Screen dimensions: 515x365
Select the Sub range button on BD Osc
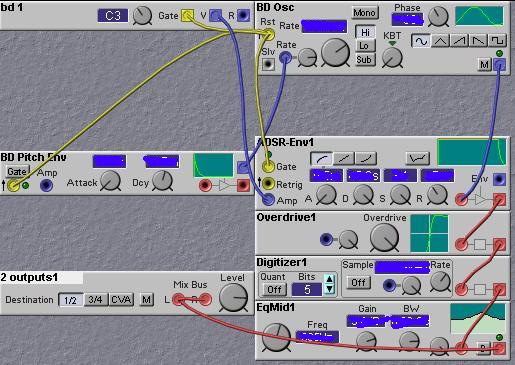(364, 60)
